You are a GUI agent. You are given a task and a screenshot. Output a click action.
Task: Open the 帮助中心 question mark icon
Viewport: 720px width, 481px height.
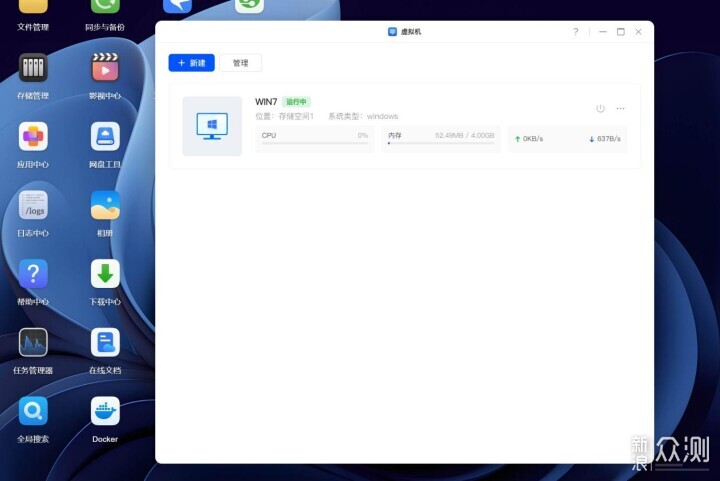(33, 274)
